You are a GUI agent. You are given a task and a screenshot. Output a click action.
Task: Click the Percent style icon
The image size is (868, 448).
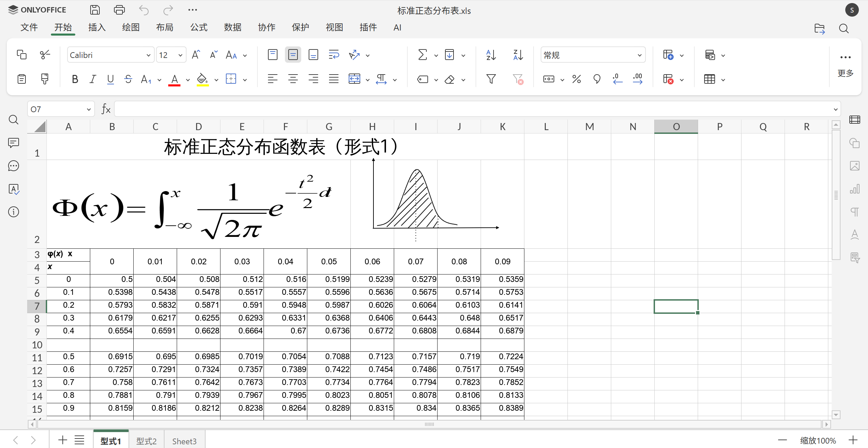pos(576,79)
